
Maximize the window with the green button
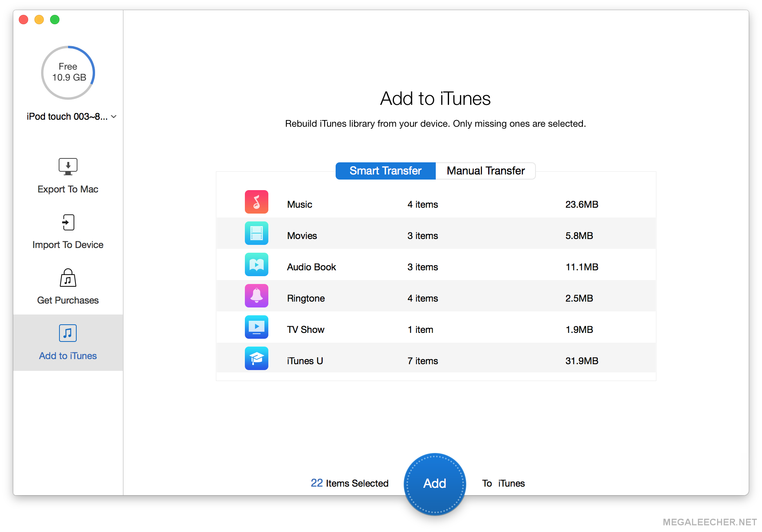coord(55,20)
